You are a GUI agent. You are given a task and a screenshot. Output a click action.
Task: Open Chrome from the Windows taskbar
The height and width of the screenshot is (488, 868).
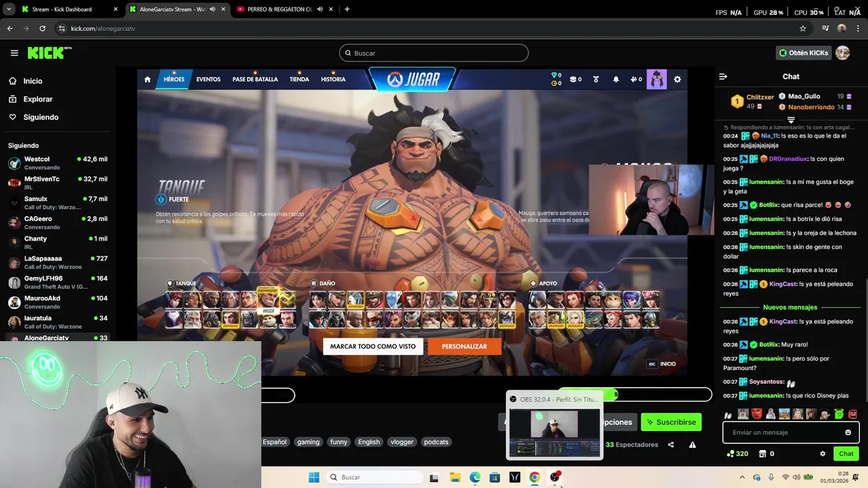point(534,477)
